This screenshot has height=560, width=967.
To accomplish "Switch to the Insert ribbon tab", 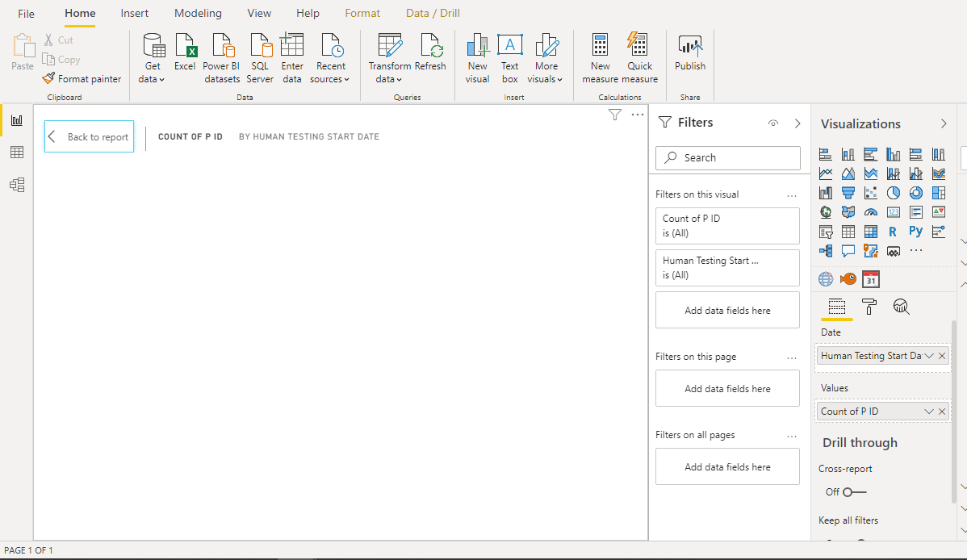I will click(x=135, y=13).
